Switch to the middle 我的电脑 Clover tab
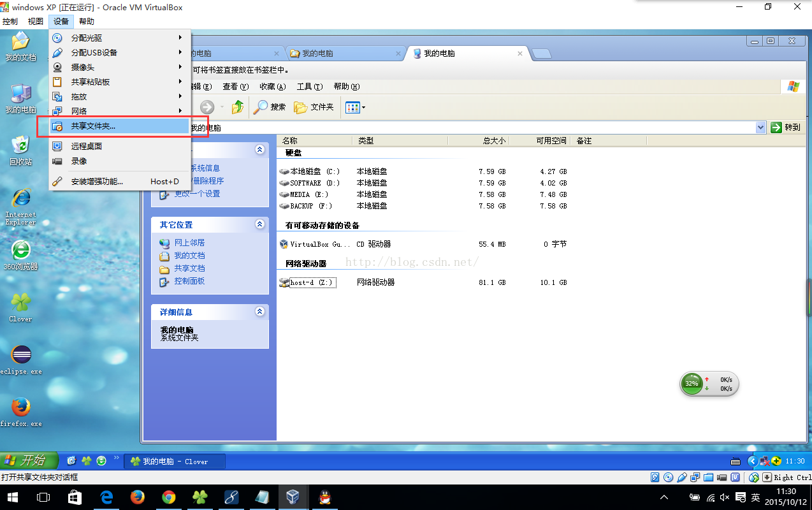Image resolution: width=812 pixels, height=510 pixels. pos(344,54)
